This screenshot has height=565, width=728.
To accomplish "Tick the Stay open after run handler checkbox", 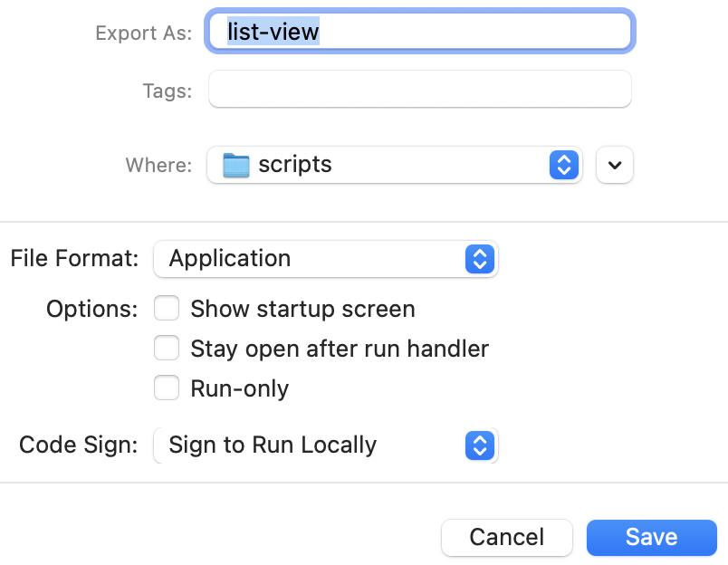I will (167, 348).
